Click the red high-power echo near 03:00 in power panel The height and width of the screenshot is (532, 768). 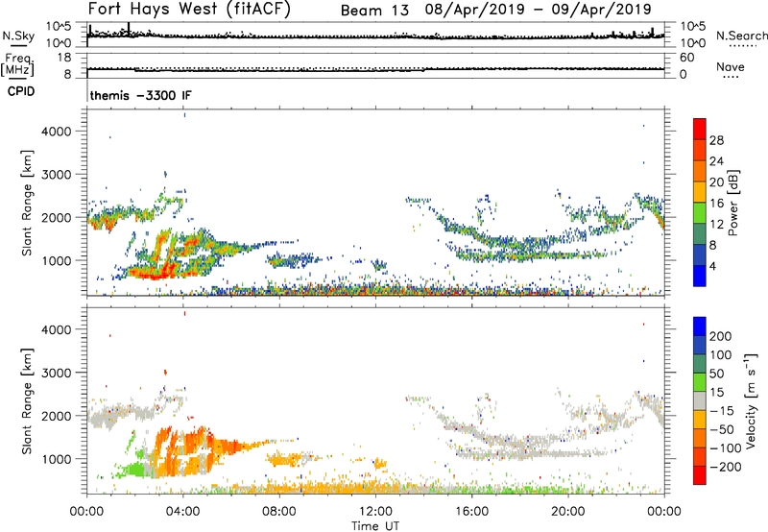coord(156,274)
